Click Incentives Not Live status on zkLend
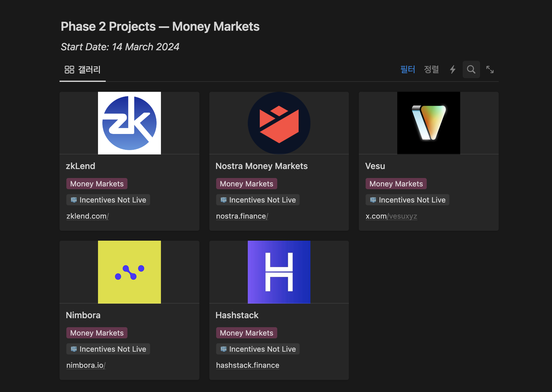552x392 pixels. [x=108, y=200]
